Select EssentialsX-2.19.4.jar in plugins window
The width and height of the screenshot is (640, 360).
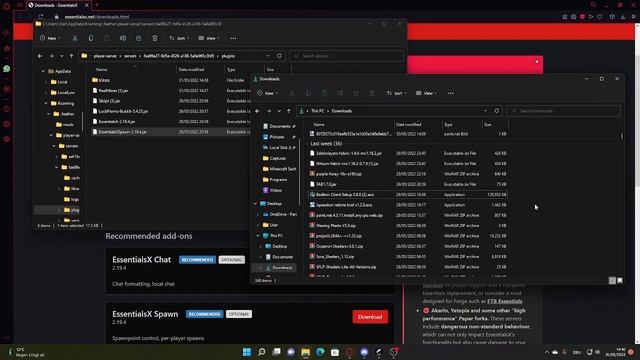click(117, 122)
